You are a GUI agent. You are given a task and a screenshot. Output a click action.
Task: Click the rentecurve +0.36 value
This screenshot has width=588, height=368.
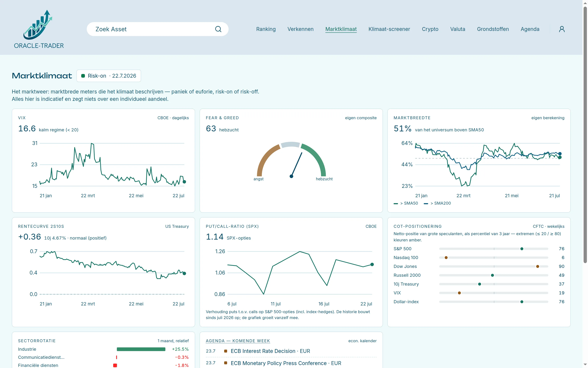[29, 237]
